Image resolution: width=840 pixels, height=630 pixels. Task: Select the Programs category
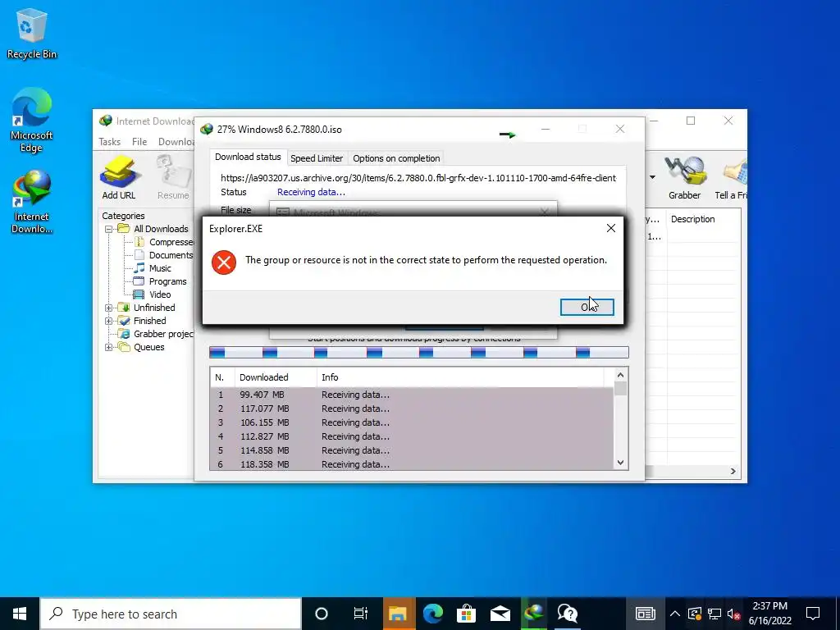tap(167, 281)
